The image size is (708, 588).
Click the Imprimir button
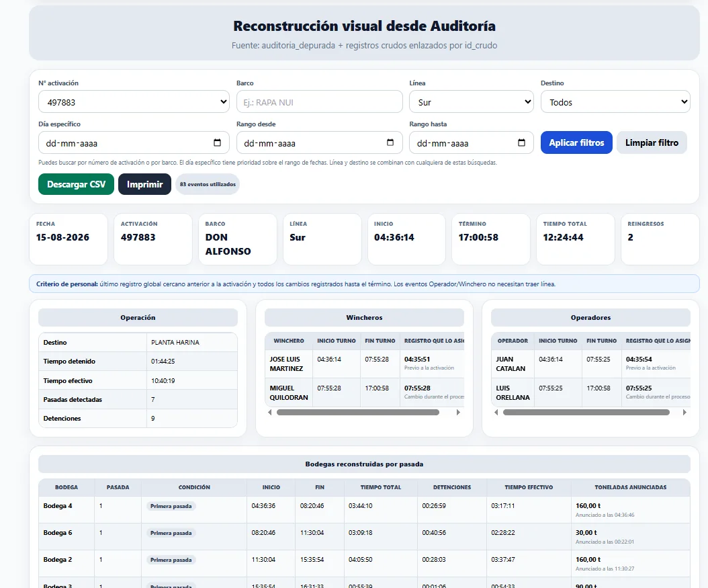(x=144, y=184)
